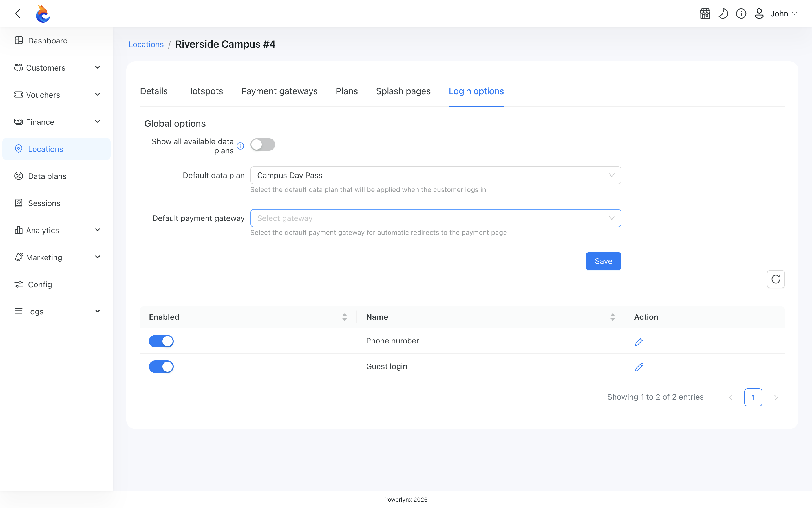Viewport: 812px width, 508px height.
Task: Expand the Customers sidebar menu
Action: [56, 68]
